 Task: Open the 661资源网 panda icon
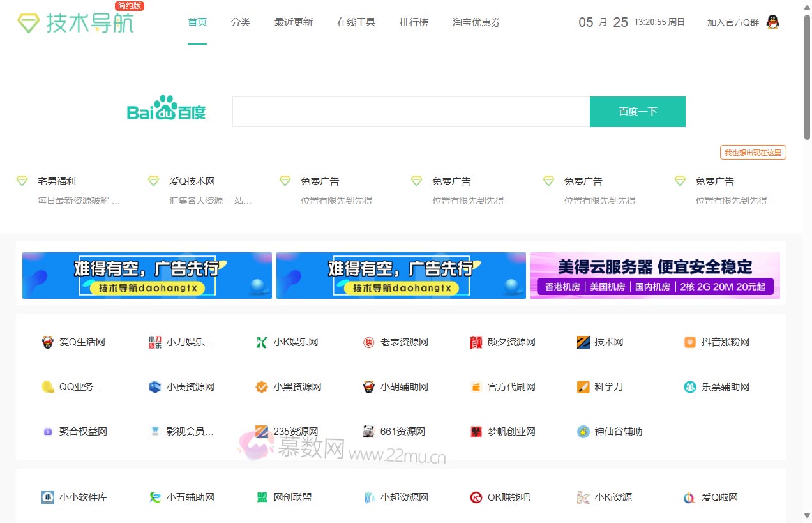tap(368, 431)
